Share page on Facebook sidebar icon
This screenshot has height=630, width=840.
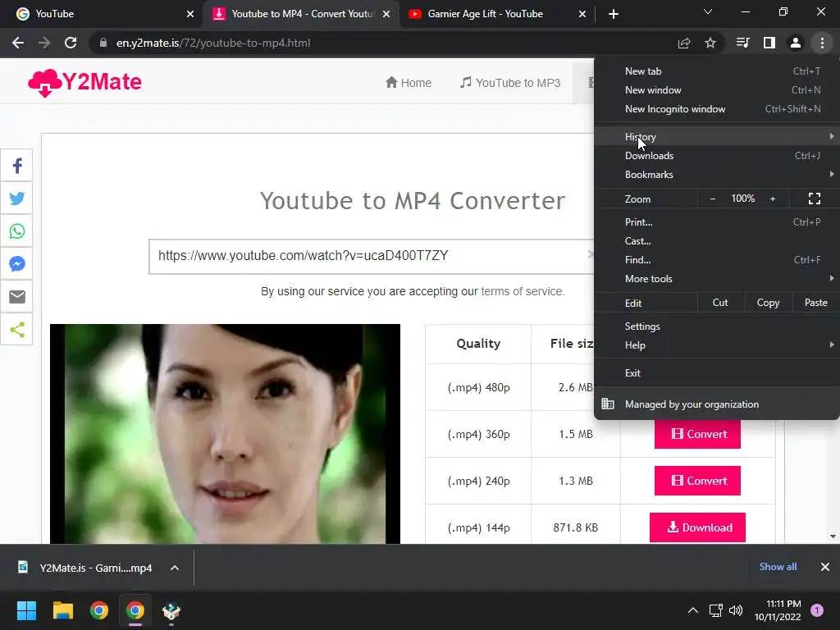[x=16, y=166]
